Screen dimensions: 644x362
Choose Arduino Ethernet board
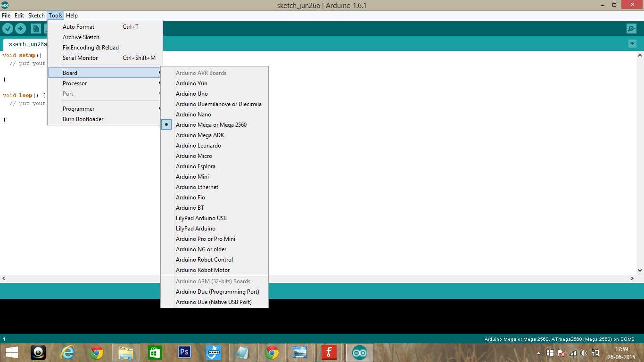pos(215,187)
